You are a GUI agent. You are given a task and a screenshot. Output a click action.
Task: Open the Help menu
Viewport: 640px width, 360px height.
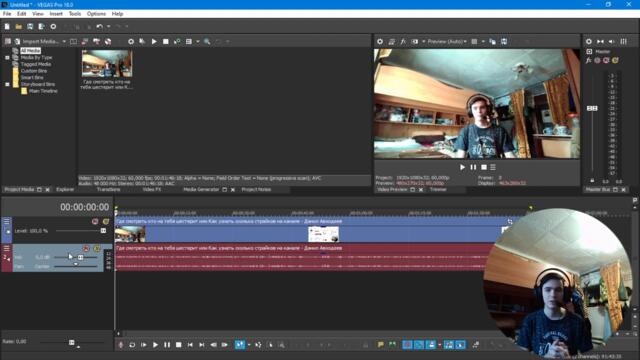tap(117, 14)
